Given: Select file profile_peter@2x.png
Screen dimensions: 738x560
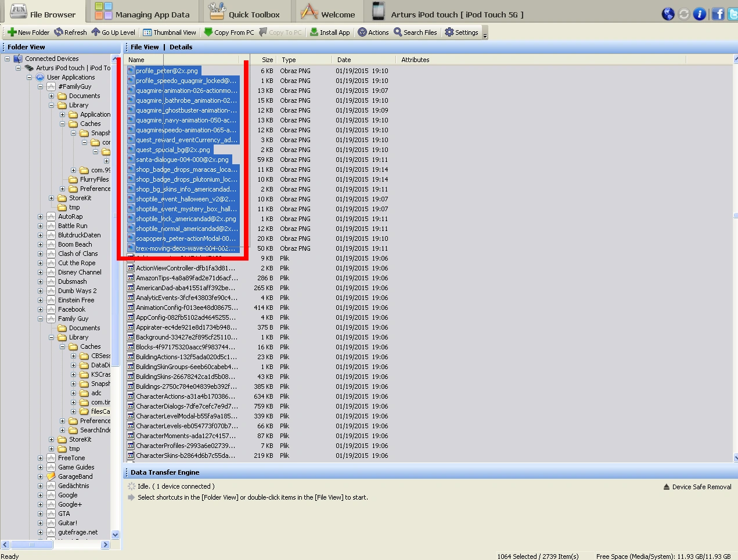Looking at the screenshot, I should pyautogui.click(x=167, y=71).
